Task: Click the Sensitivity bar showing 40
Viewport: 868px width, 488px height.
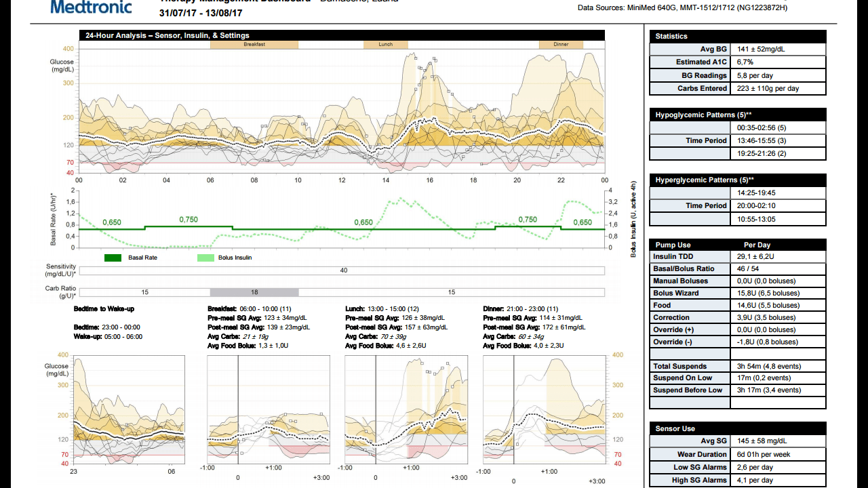Action: [x=343, y=270]
